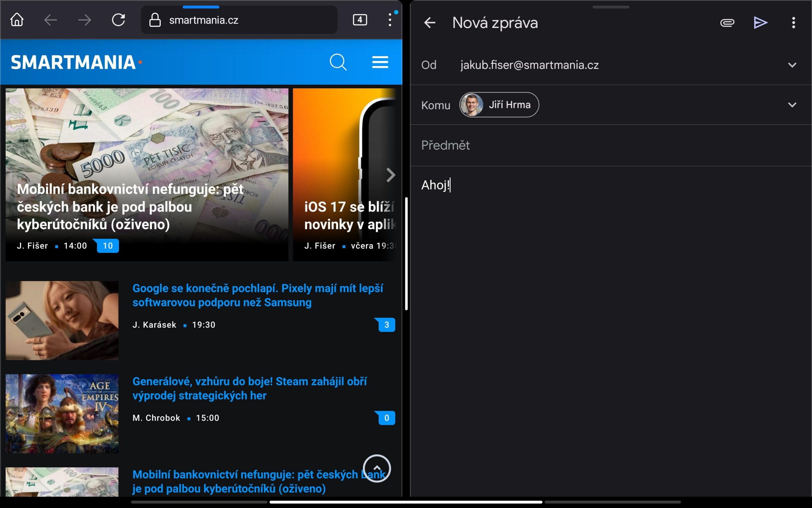Attach a file with the paperclip icon
Image resolution: width=812 pixels, height=508 pixels.
pos(727,23)
